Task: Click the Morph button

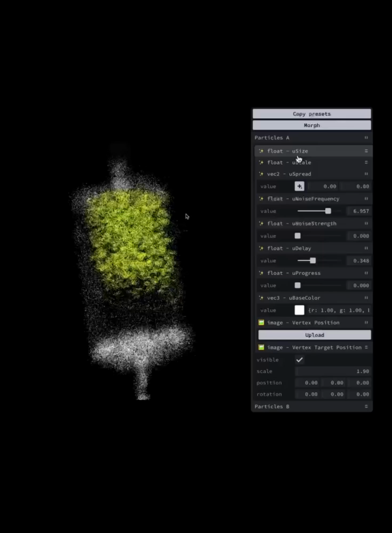Action: click(312, 125)
